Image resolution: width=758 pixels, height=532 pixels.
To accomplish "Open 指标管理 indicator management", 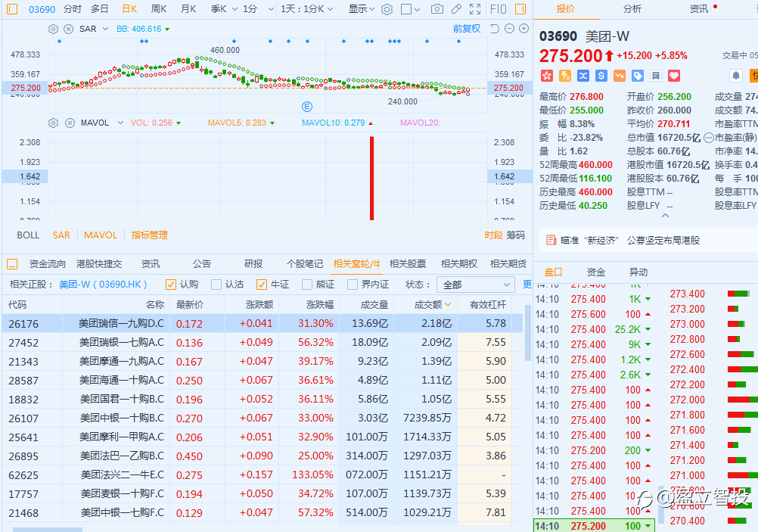I will point(149,235).
